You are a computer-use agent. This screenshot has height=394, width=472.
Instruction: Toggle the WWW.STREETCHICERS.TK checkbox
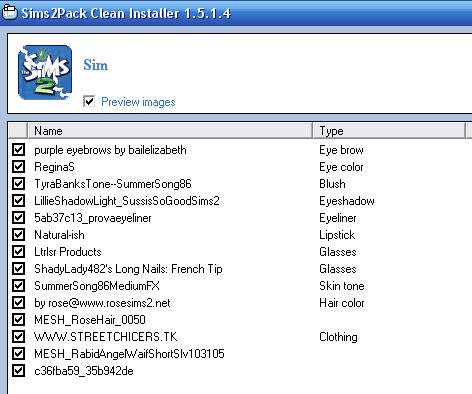tap(18, 337)
